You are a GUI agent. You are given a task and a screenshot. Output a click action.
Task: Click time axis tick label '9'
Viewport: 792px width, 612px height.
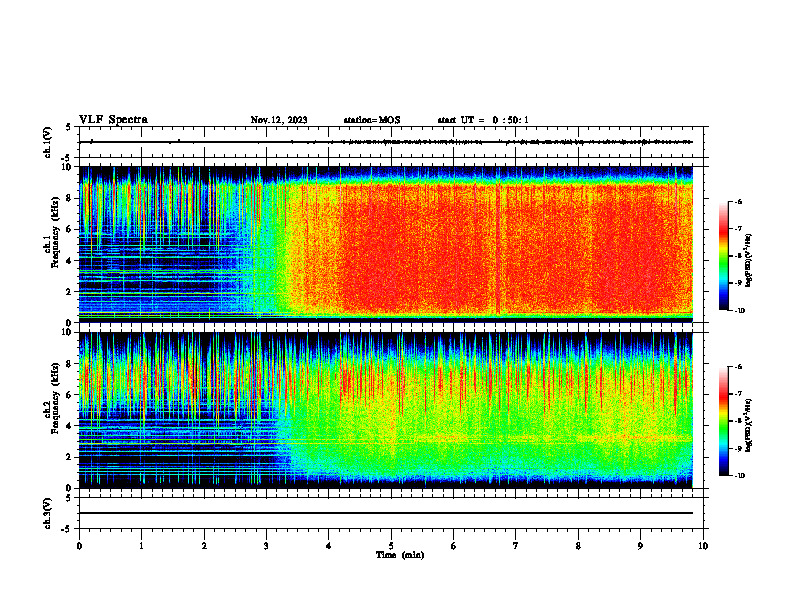tap(640, 546)
